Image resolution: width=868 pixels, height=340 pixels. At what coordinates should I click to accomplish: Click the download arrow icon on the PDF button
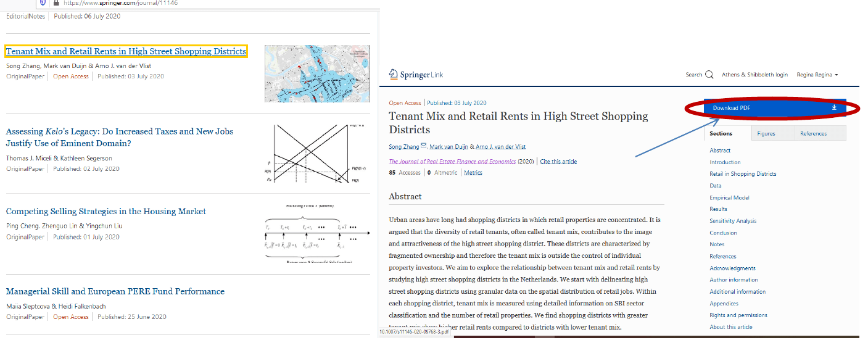point(834,107)
